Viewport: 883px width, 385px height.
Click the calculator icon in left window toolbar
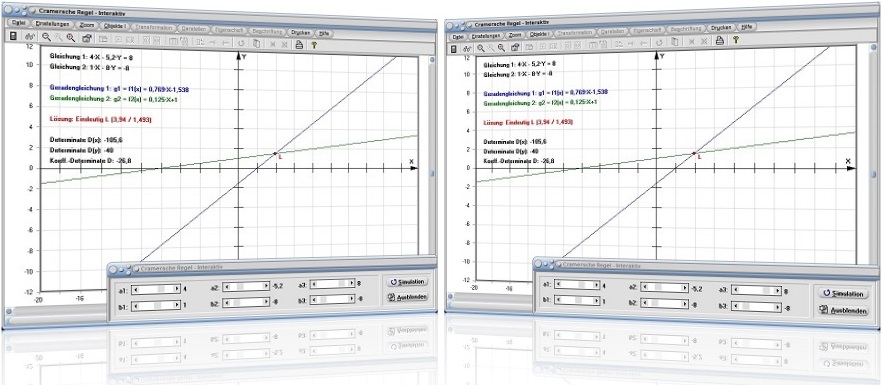coord(14,37)
